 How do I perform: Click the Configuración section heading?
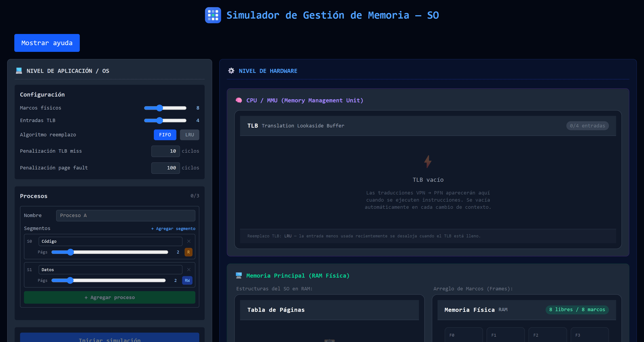click(42, 95)
